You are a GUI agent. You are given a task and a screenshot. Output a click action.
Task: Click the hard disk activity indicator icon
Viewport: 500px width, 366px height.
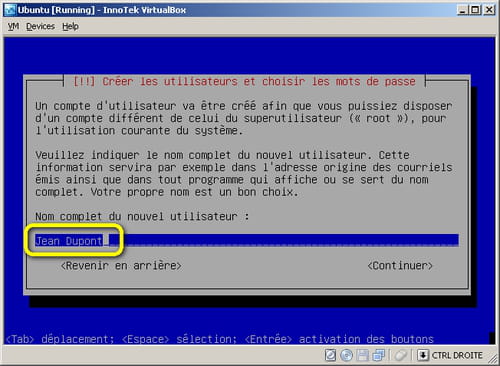pyautogui.click(x=330, y=355)
